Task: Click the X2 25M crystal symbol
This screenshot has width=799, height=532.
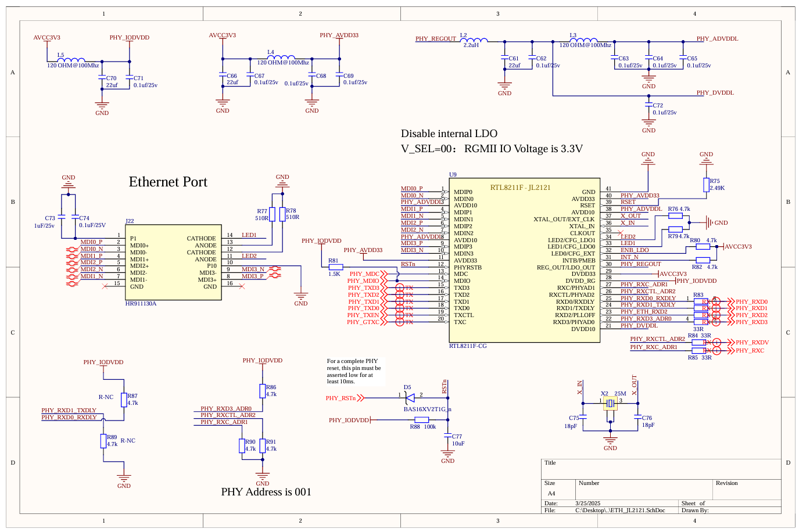Action: [x=610, y=403]
